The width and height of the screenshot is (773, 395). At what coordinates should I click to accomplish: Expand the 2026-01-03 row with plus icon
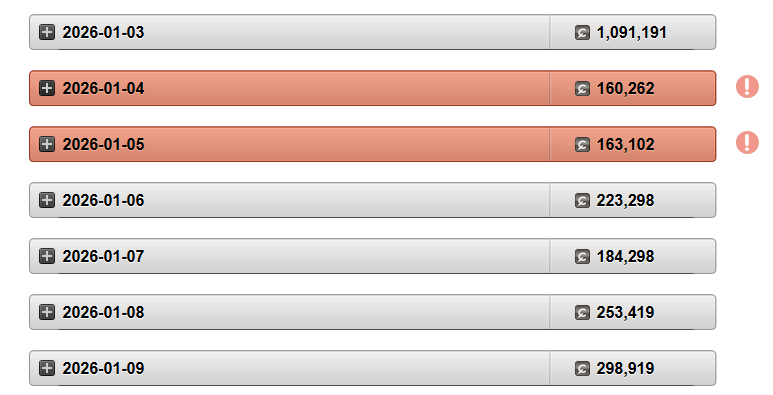click(x=47, y=33)
